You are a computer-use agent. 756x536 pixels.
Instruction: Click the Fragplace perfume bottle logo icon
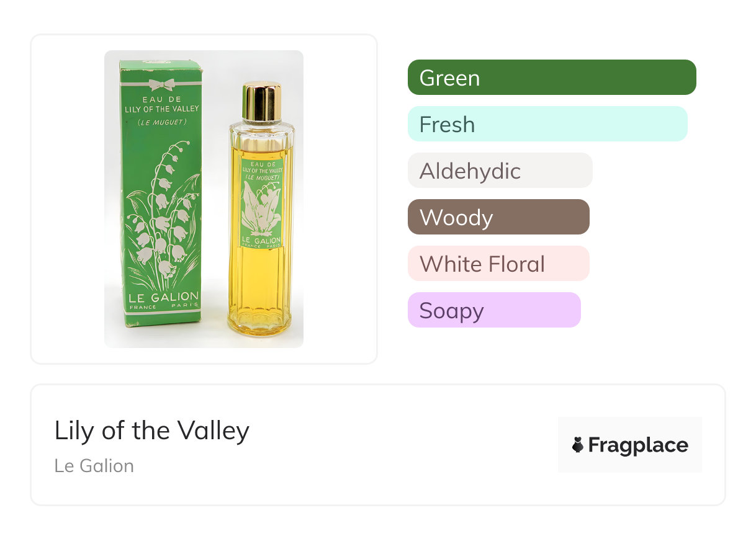click(x=578, y=445)
